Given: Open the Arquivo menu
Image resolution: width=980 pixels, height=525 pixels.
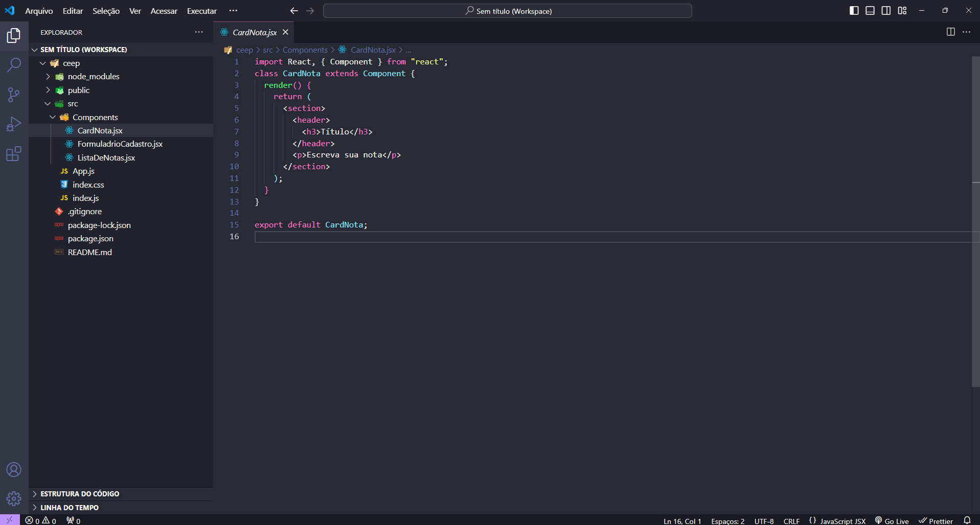Looking at the screenshot, I should (39, 11).
